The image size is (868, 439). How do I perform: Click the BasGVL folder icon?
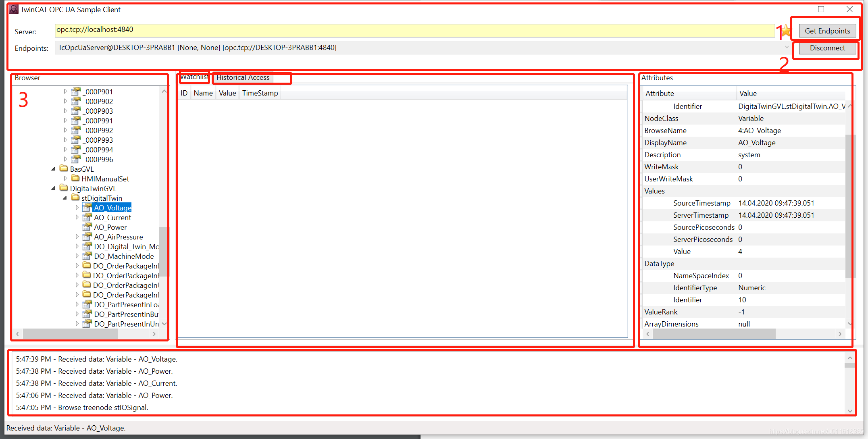[x=64, y=168]
